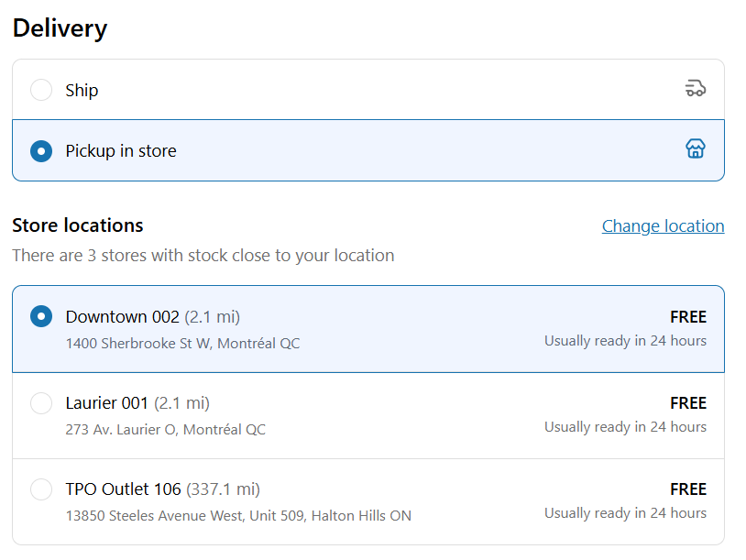Click the FREE price on Laurier 001 row

[x=688, y=403]
